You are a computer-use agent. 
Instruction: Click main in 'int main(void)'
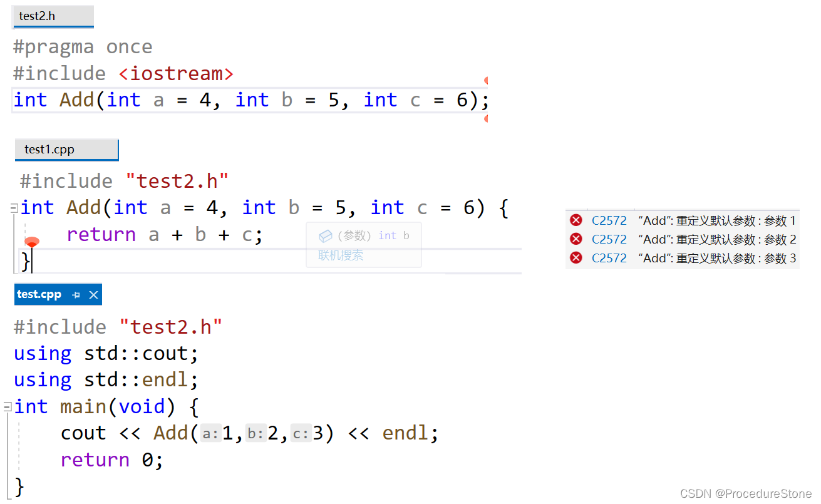tap(83, 407)
